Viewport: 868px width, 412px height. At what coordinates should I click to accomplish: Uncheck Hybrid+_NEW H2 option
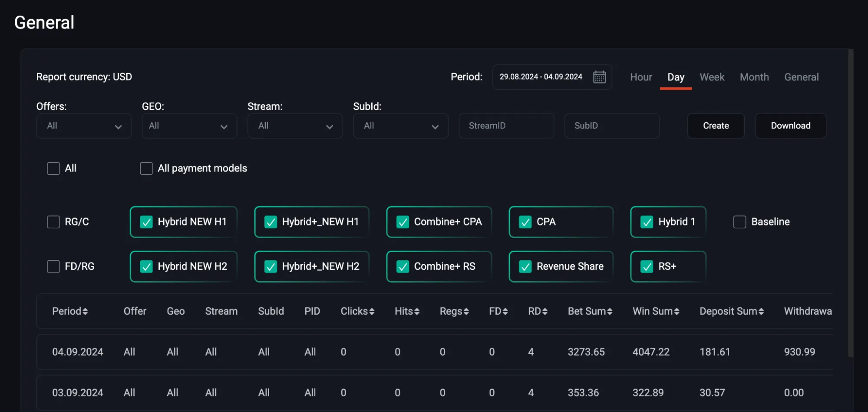(271, 266)
